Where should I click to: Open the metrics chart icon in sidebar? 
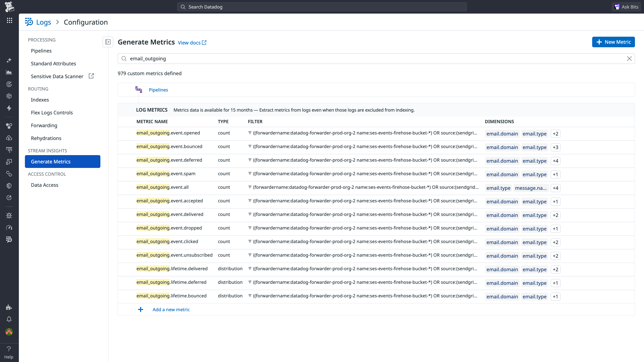click(x=9, y=72)
